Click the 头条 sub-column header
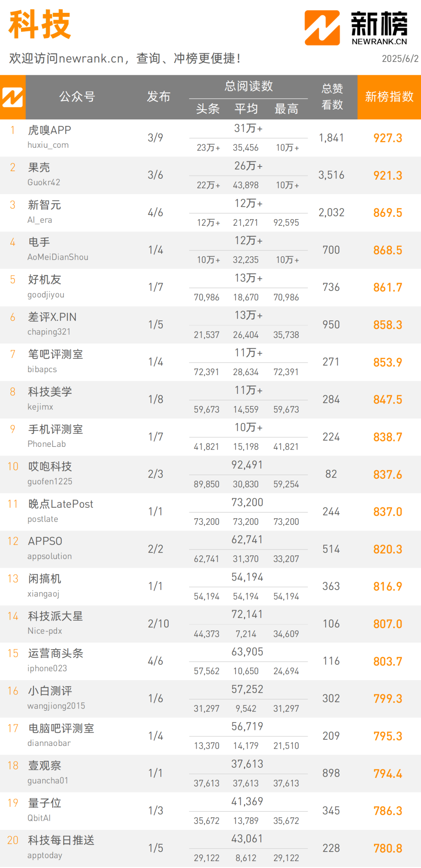The height and width of the screenshot is (868, 421). [208, 109]
